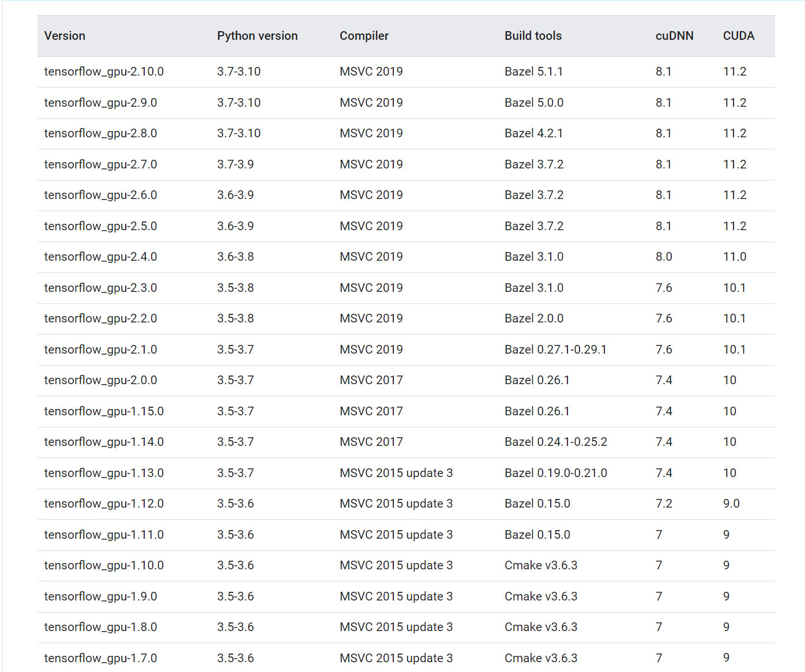The width and height of the screenshot is (805, 672).
Task: Select the tensorflow_gpu-2.4.0 version cell
Action: tap(100, 257)
